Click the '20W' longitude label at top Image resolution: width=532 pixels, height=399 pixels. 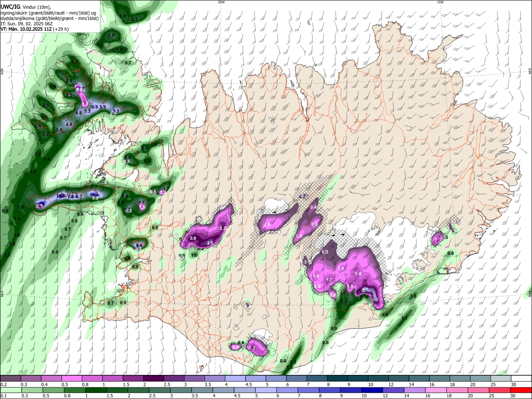(221, 2)
